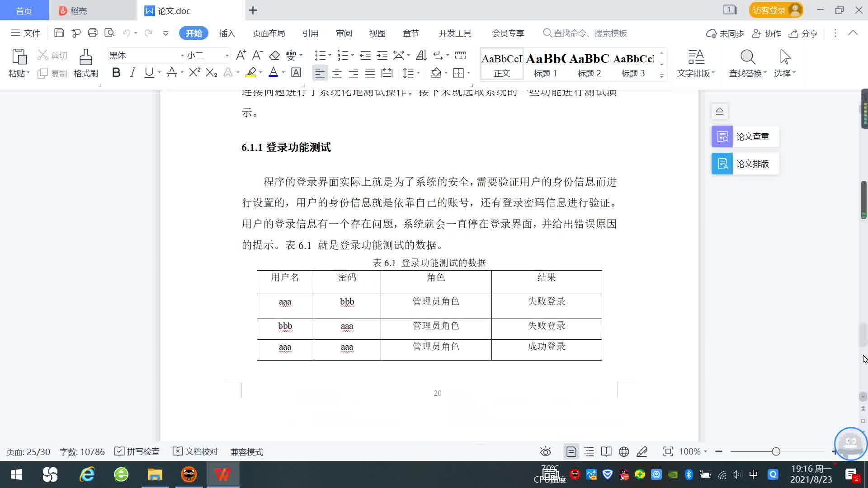Switch to web layout view icon

624,451
